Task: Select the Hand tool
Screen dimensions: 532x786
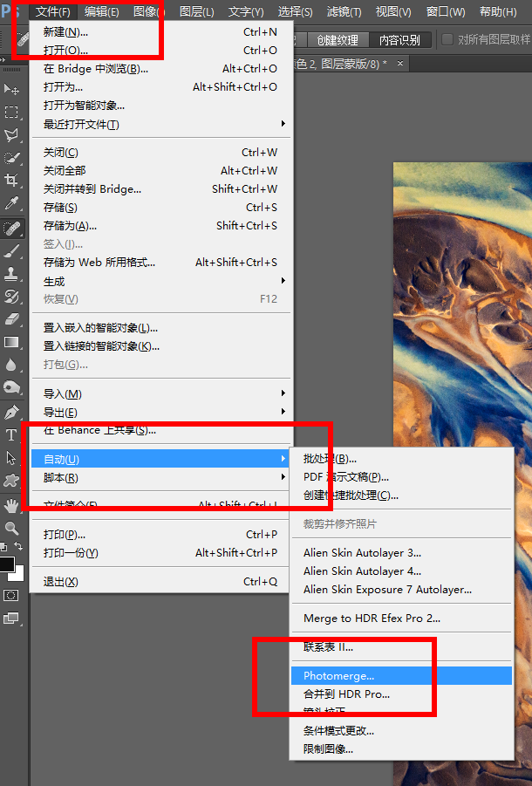Action: 11,505
